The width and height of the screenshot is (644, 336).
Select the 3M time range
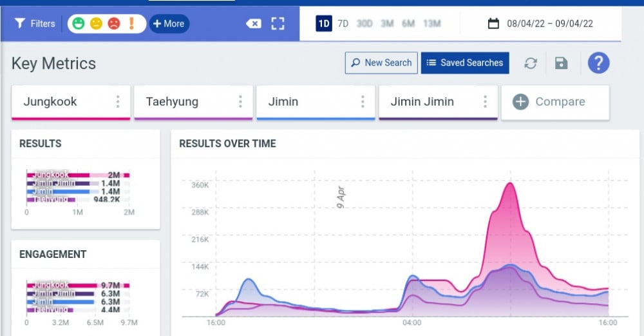tap(387, 23)
